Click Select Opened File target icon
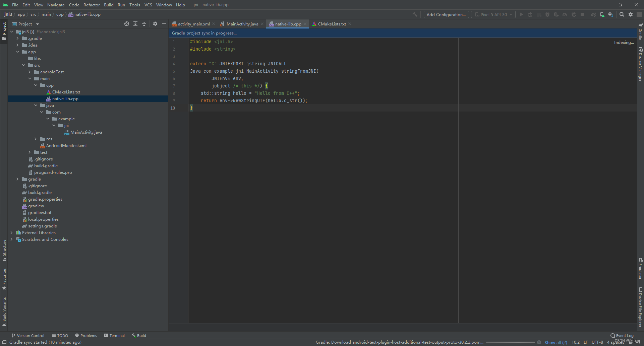Screen dimensions: 644x346 point(127,24)
